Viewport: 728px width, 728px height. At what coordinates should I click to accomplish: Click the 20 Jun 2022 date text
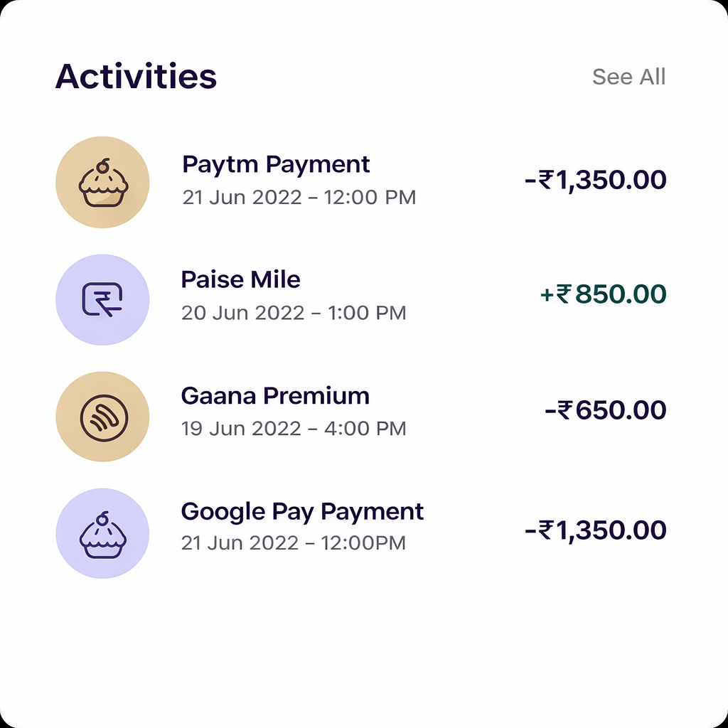(242, 313)
